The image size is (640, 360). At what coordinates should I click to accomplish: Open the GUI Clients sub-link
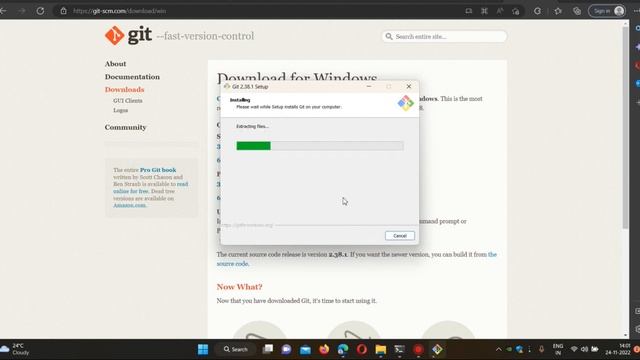point(128,100)
